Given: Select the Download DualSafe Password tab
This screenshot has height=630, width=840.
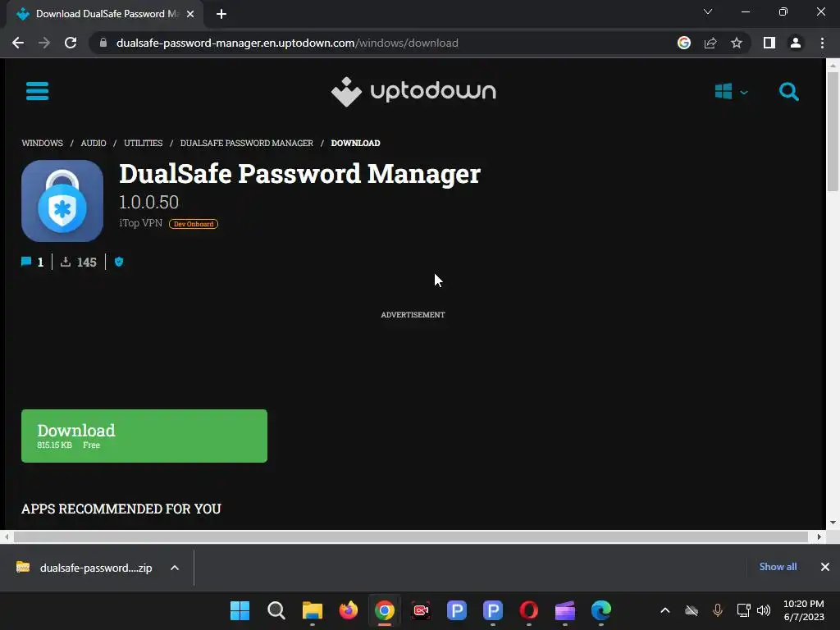Looking at the screenshot, I should (105, 14).
